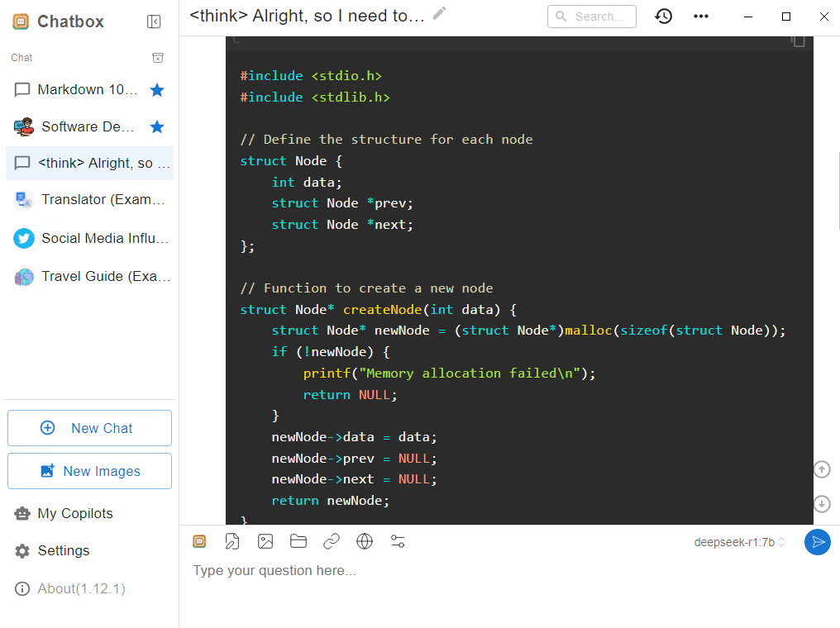Jump to the top with the up arrow button

[822, 469]
